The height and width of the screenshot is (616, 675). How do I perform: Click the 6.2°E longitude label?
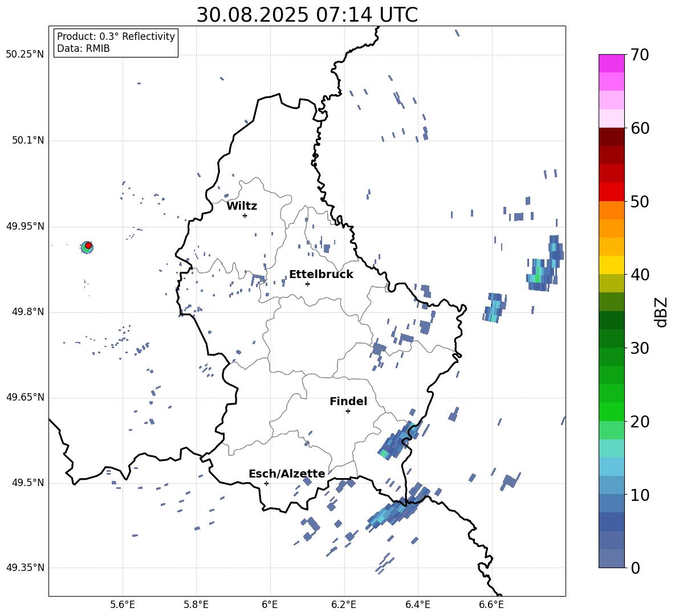click(x=344, y=605)
